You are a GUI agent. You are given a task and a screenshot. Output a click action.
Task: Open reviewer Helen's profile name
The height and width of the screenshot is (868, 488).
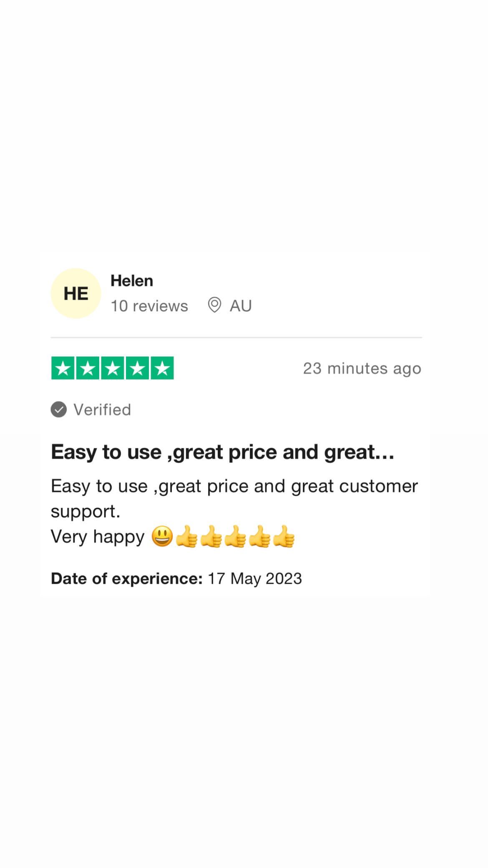point(132,281)
